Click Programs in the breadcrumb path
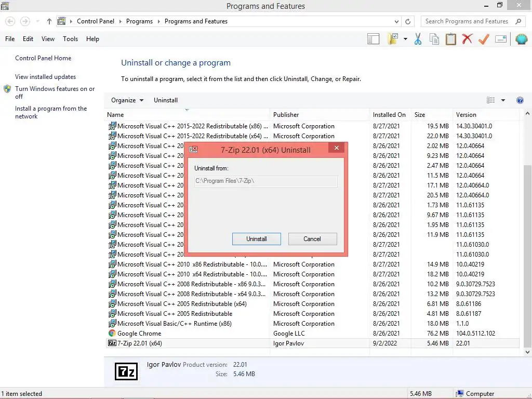The image size is (532, 399). [x=139, y=21]
